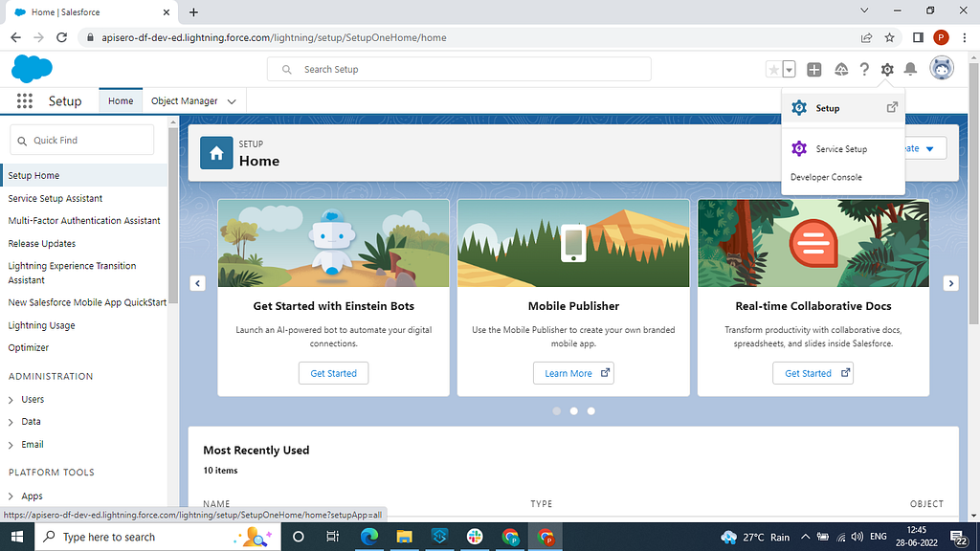Open Developer Console from gear menu
The image size is (980, 551).
click(826, 177)
